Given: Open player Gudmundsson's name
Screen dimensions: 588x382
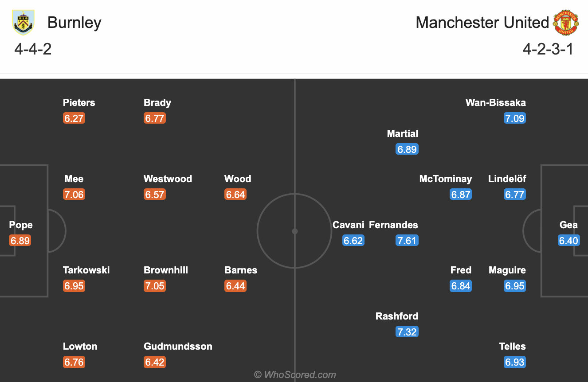Looking at the screenshot, I should click(178, 347).
